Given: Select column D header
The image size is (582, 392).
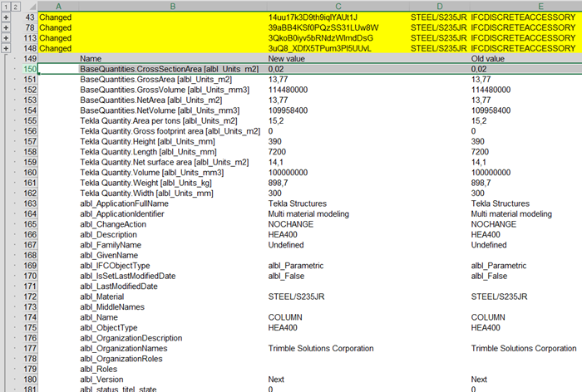Looking at the screenshot, I should [x=438, y=6].
